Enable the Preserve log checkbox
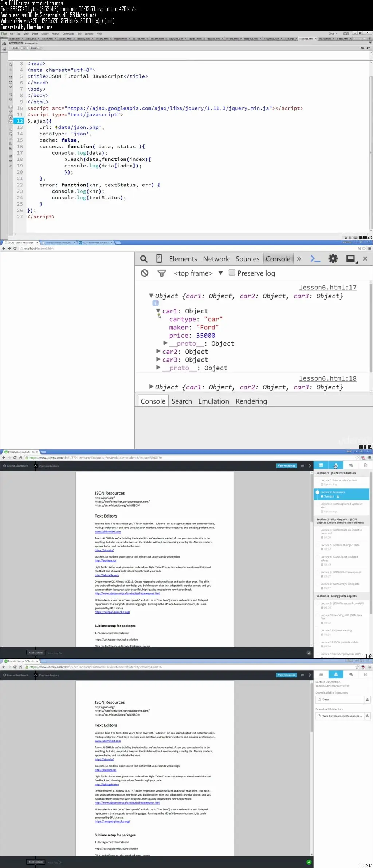Image resolution: width=373 pixels, height=868 pixels. [x=232, y=273]
